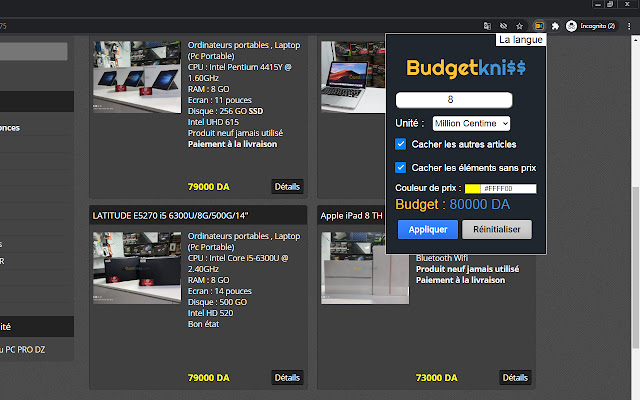Click the Budget : 80000 DA text

tap(452, 204)
